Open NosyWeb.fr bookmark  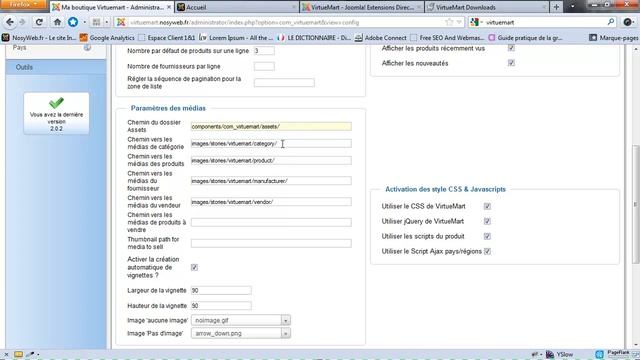click(x=39, y=38)
